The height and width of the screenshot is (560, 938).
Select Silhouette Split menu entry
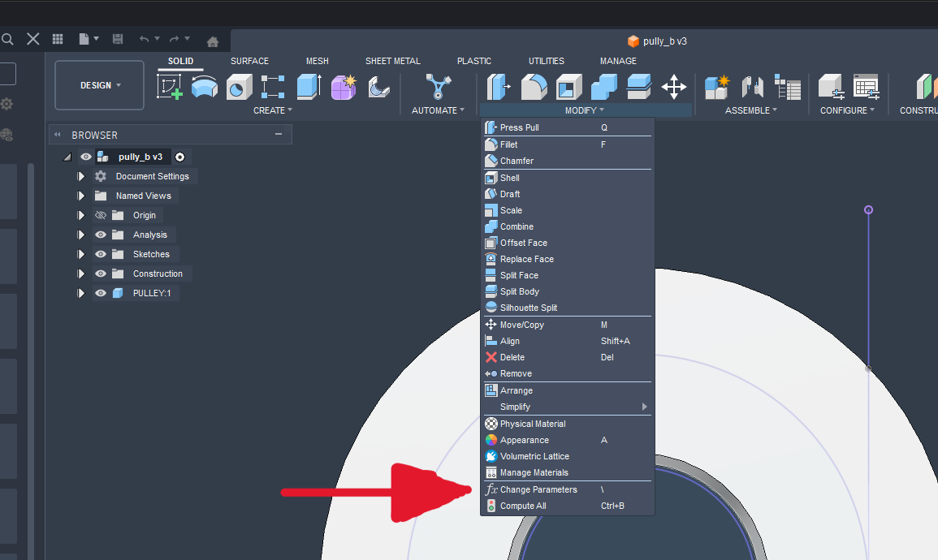click(567, 308)
